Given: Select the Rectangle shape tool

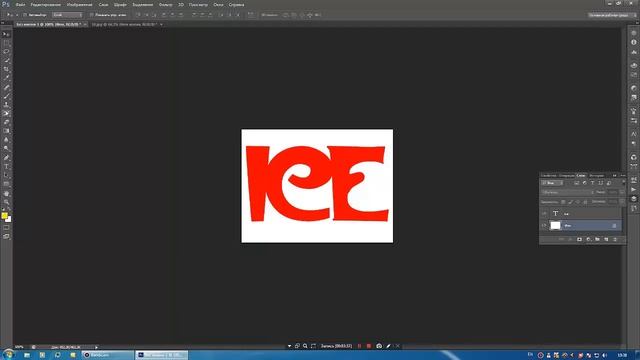Looking at the screenshot, I should coord(6,184).
